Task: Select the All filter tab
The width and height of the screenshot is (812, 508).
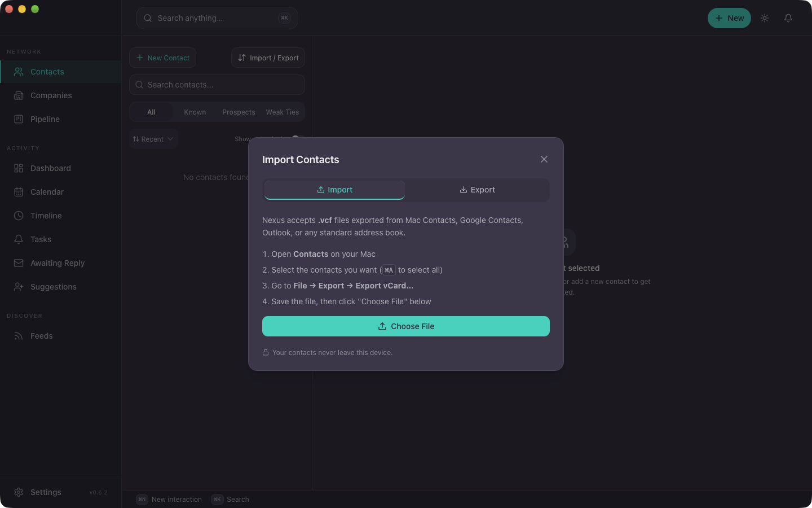Action: tap(151, 112)
